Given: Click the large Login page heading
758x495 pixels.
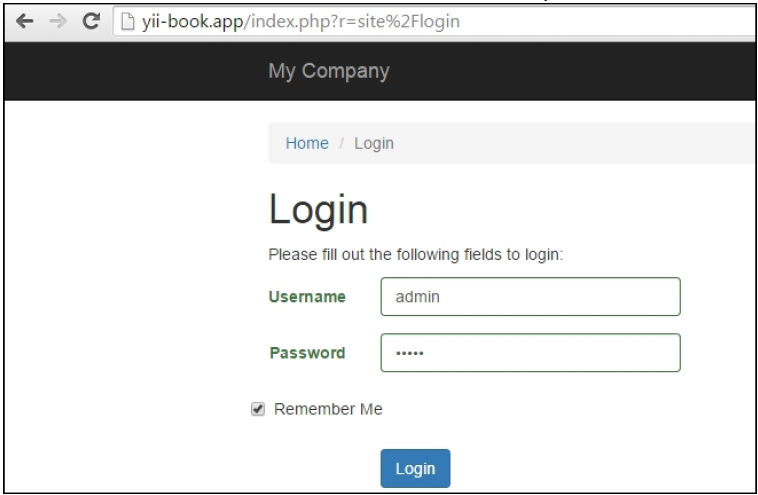Looking at the screenshot, I should coord(318,210).
